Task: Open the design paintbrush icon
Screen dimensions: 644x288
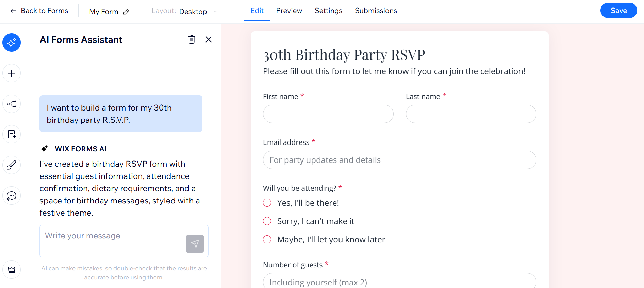Action: (x=12, y=165)
